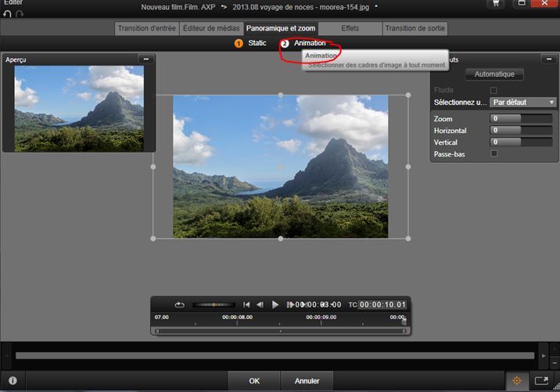The width and height of the screenshot is (560, 392).
Task: Jump to the start of the clip
Action: [246, 304]
